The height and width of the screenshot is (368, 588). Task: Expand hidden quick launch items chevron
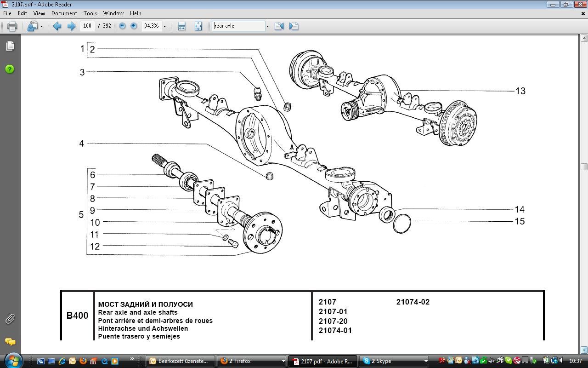[x=132, y=359]
